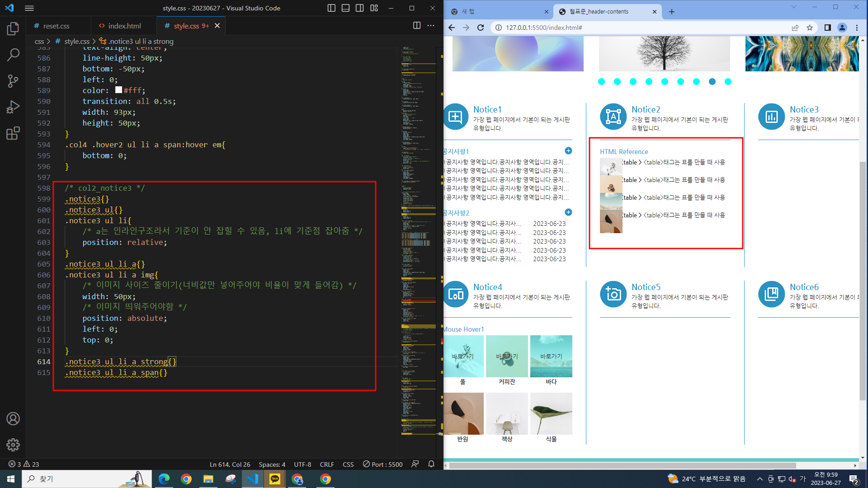Toggle the bottom Panel layout button
Screen dimensions: 868x488
(x=345, y=8)
